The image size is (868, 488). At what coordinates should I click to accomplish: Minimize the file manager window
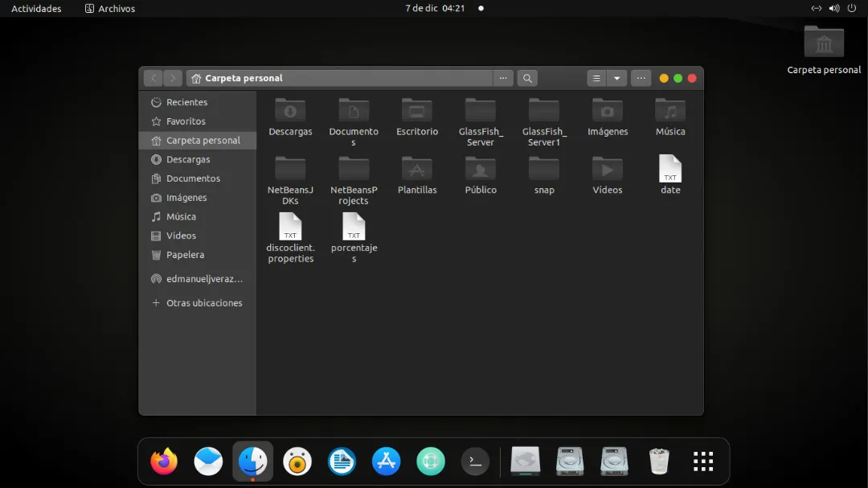[x=664, y=78]
